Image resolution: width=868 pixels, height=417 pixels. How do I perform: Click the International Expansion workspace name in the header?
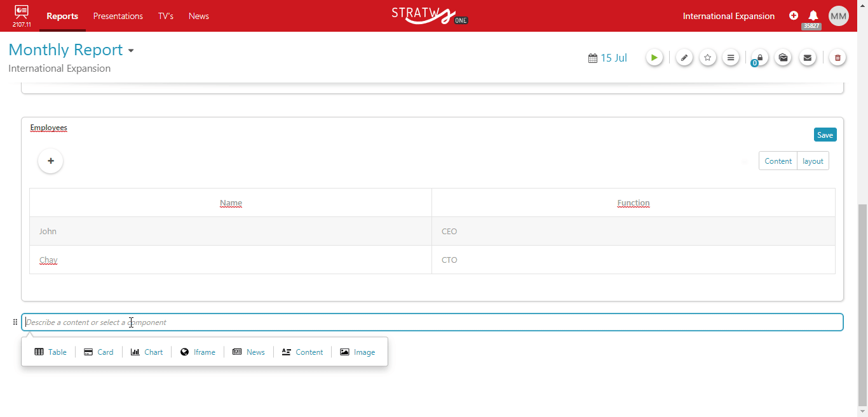coord(729,16)
